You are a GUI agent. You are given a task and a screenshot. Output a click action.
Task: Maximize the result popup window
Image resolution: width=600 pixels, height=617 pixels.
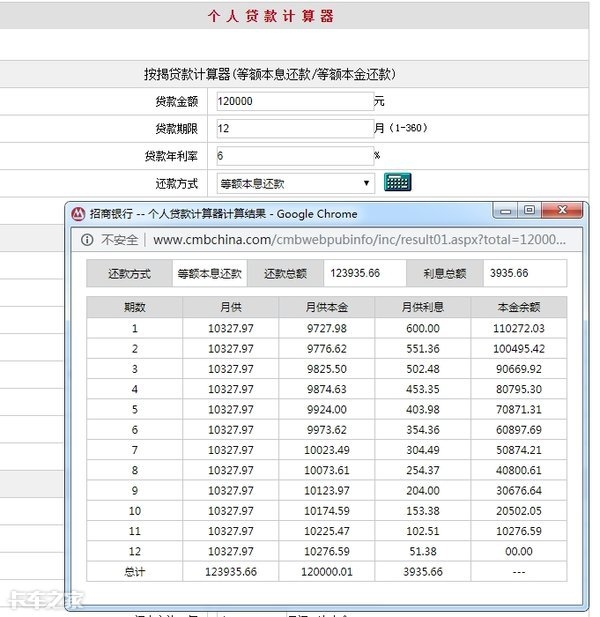[530, 210]
